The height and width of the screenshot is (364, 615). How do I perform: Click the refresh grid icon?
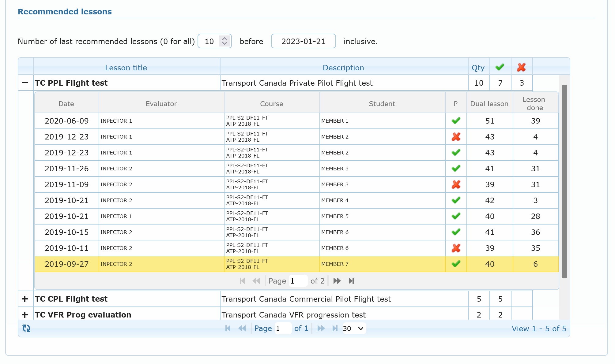tap(26, 328)
